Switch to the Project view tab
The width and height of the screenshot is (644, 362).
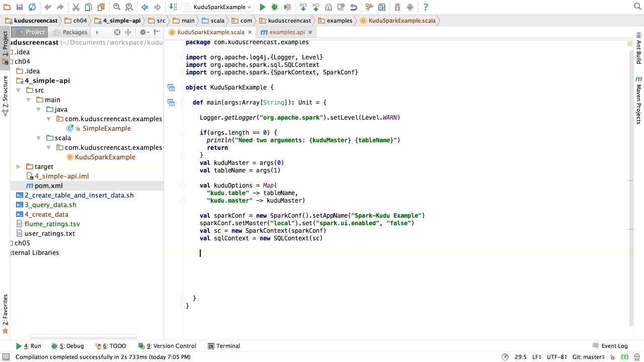[31, 32]
